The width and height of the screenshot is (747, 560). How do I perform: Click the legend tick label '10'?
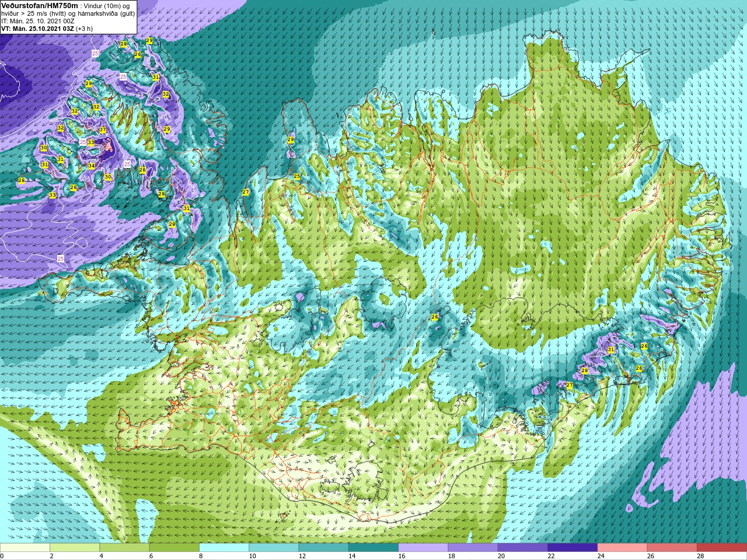(252, 556)
